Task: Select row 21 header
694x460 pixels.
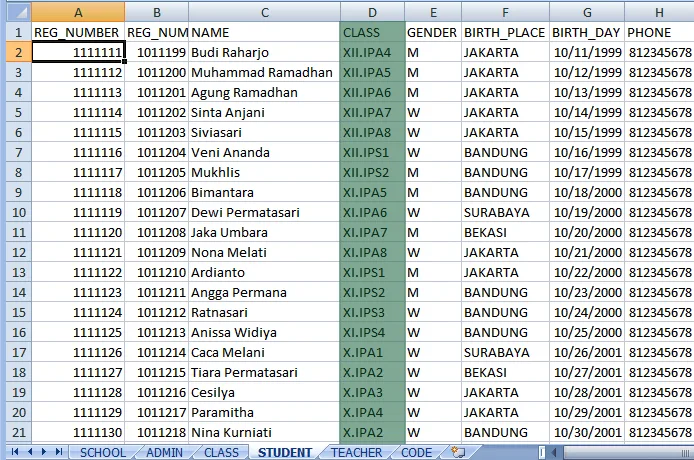Action: (18, 432)
